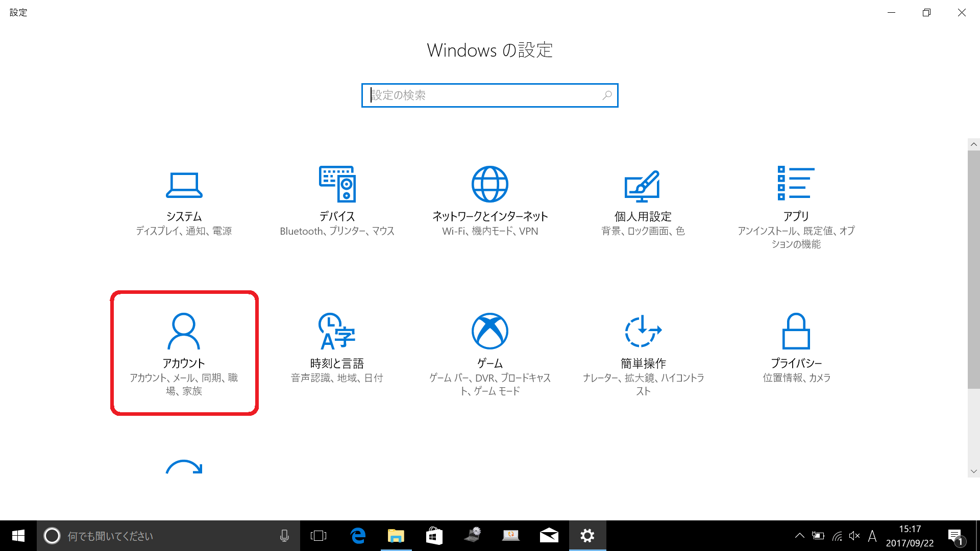Viewport: 980px width, 551px height.
Task: Restore down the 設定 window
Action: pos(926,12)
